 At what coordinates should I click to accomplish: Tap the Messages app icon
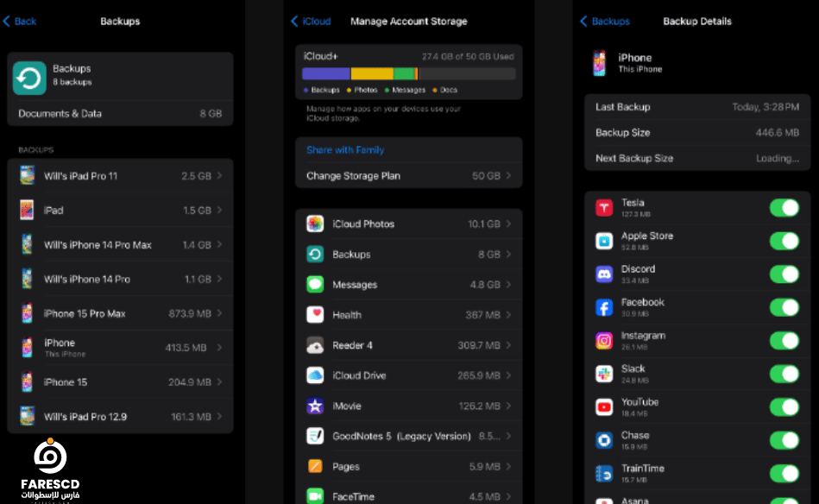tap(315, 285)
